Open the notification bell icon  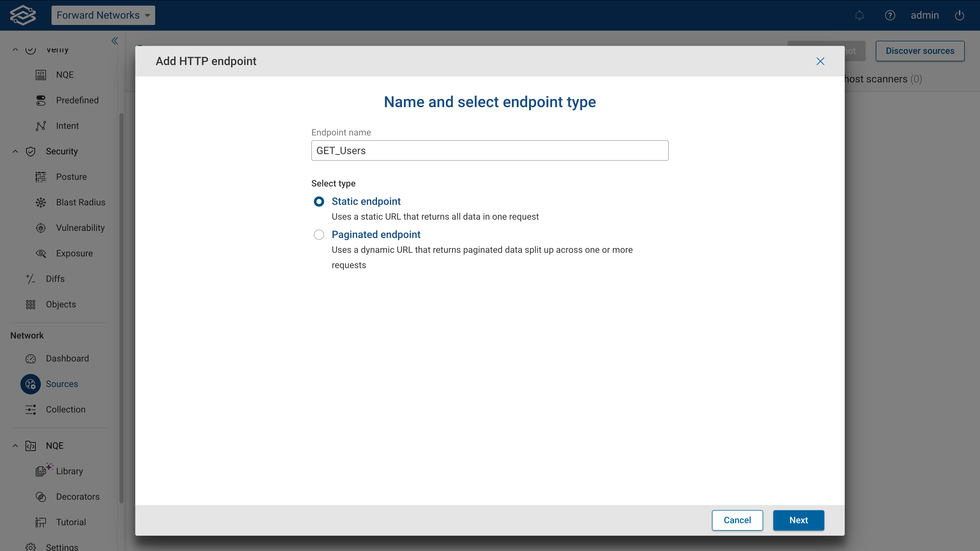(859, 15)
